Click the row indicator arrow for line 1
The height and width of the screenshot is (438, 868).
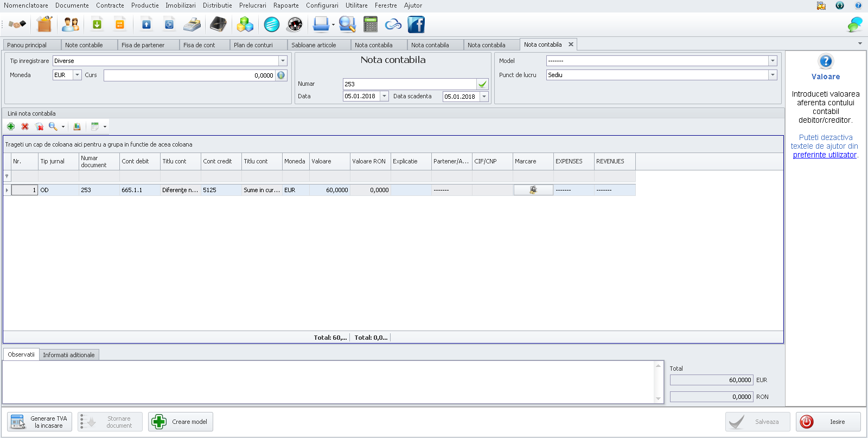pyautogui.click(x=7, y=190)
